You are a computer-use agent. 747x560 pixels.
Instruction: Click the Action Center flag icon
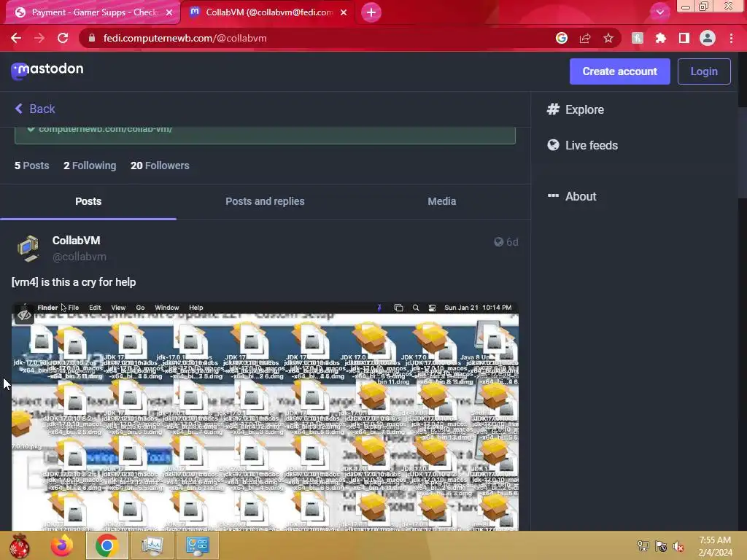tap(661, 546)
